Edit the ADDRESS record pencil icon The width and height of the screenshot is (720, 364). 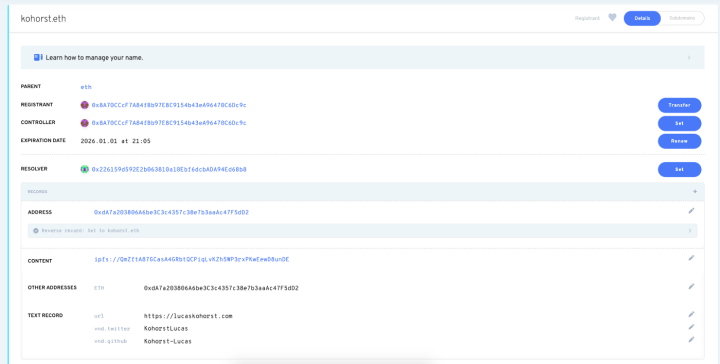691,211
